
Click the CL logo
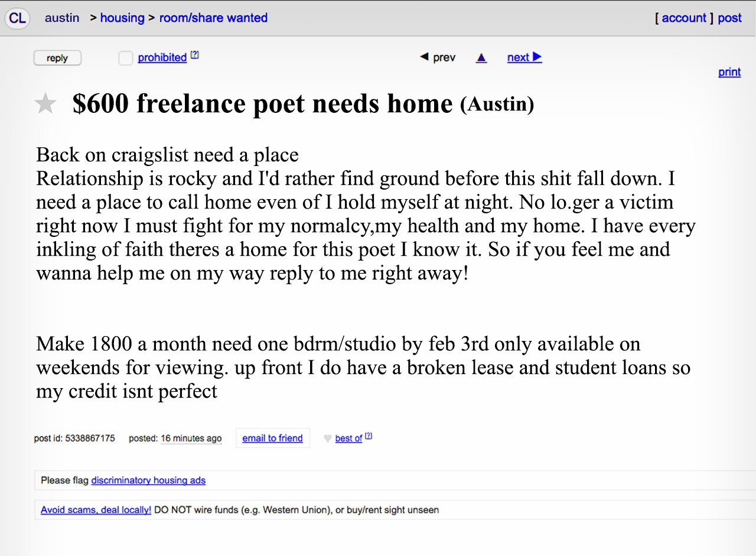(x=17, y=18)
